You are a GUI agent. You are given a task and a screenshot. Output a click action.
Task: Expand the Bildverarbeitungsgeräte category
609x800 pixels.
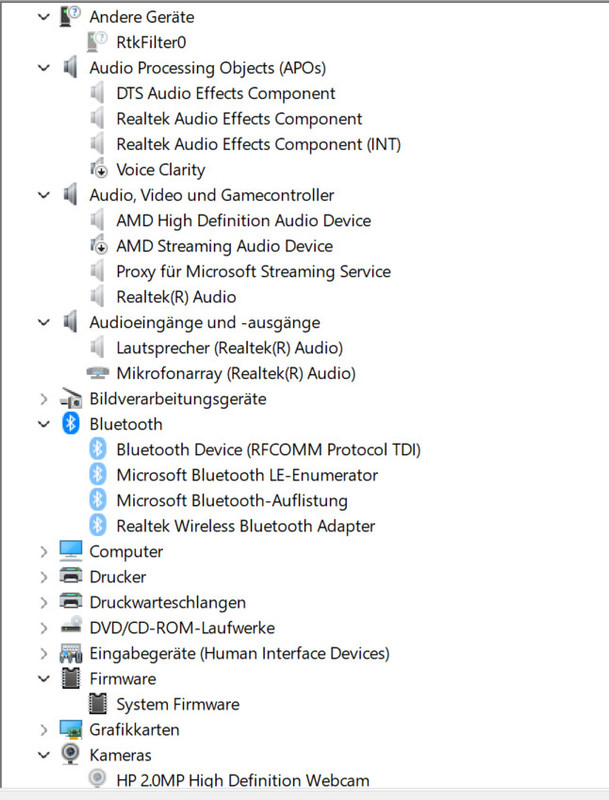point(44,399)
